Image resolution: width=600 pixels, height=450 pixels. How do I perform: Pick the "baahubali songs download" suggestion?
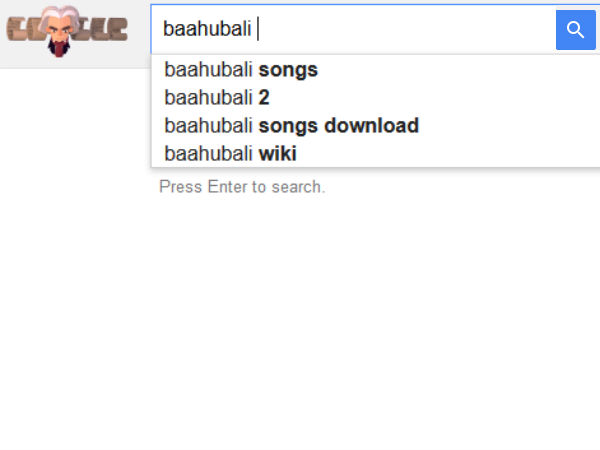(x=291, y=126)
